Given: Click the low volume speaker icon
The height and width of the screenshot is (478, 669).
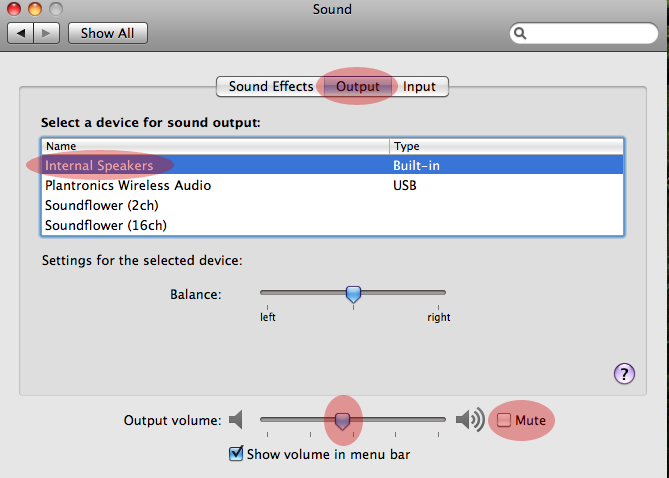Looking at the screenshot, I should coord(236,420).
